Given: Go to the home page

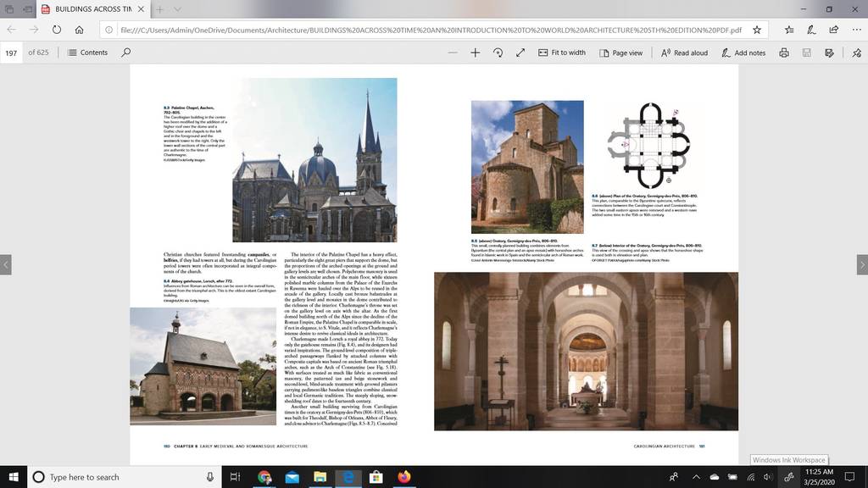Looking at the screenshot, I should 79,30.
